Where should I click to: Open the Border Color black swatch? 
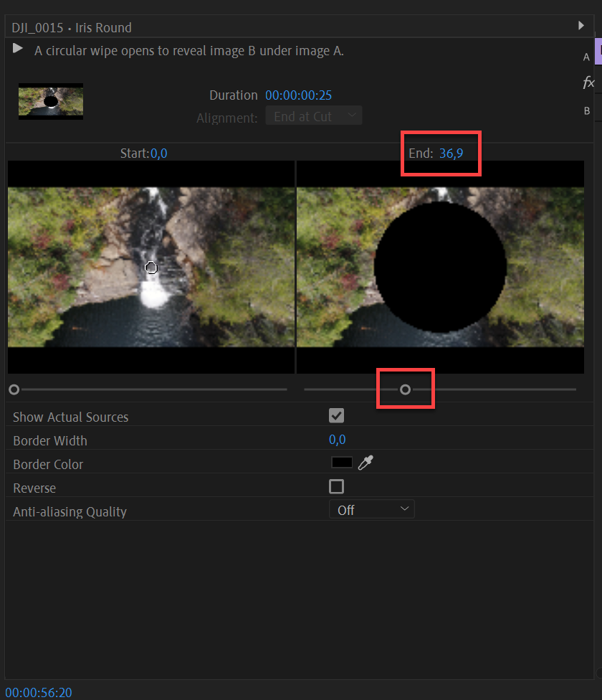coord(342,462)
